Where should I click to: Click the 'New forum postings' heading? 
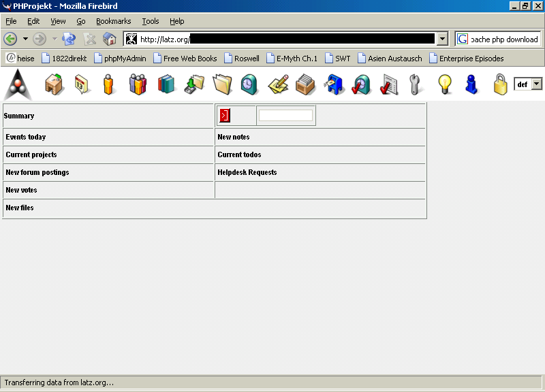coord(37,172)
